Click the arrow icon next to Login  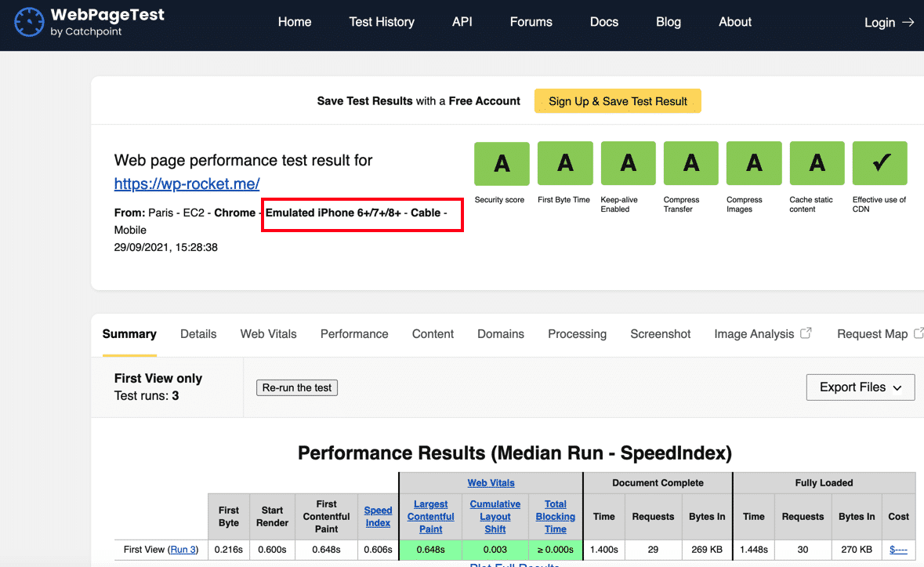[x=909, y=23]
